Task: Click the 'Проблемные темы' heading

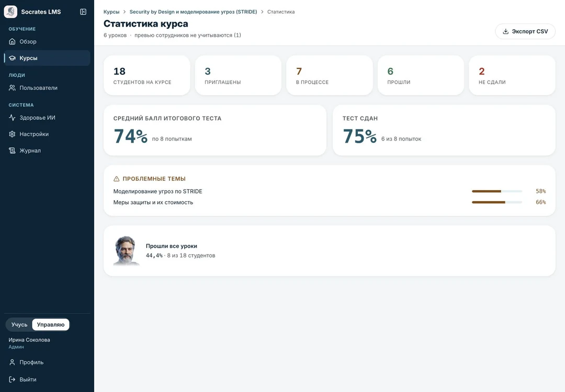Action: pyautogui.click(x=154, y=179)
